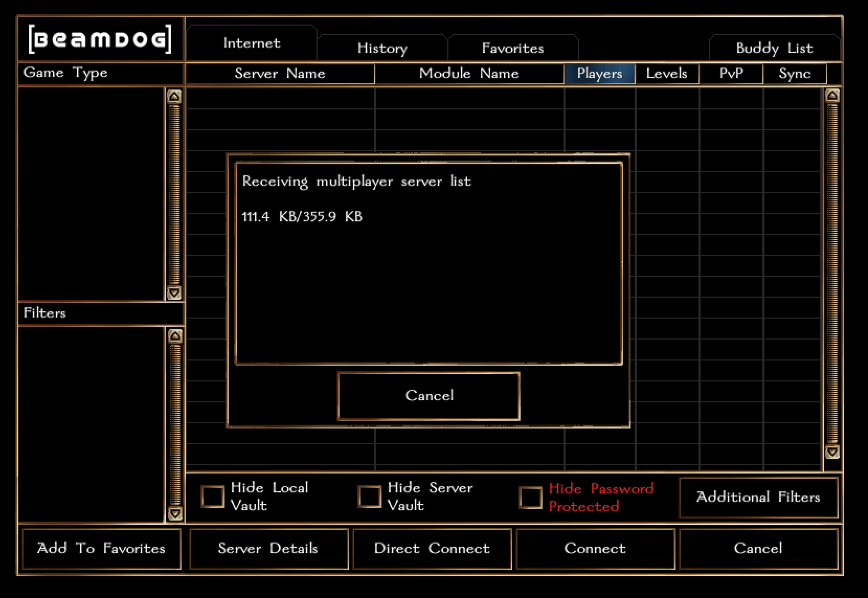
Task: Sort servers by Players column
Action: pyautogui.click(x=600, y=74)
